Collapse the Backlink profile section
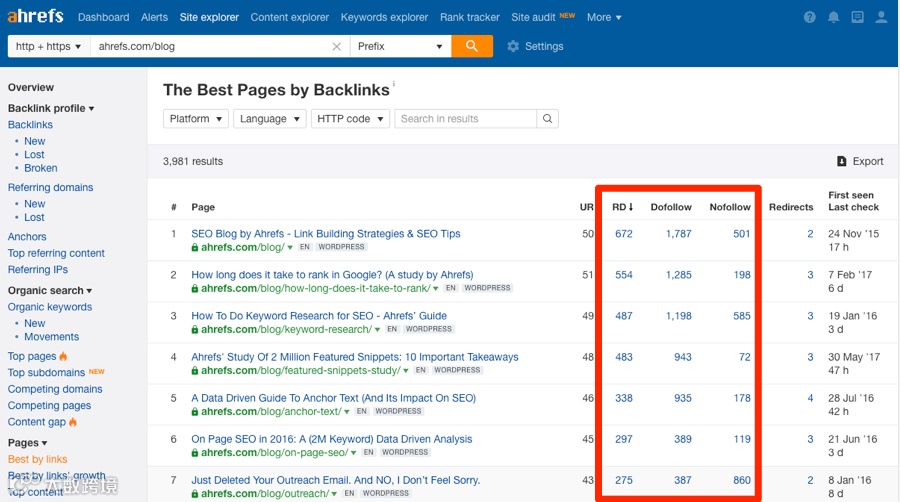 (x=51, y=108)
